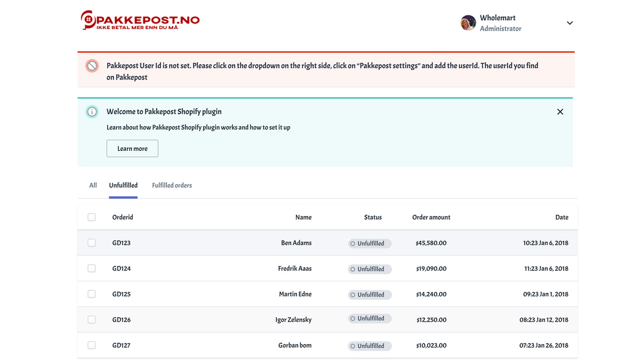Click customer name Gorban bom

click(x=295, y=345)
